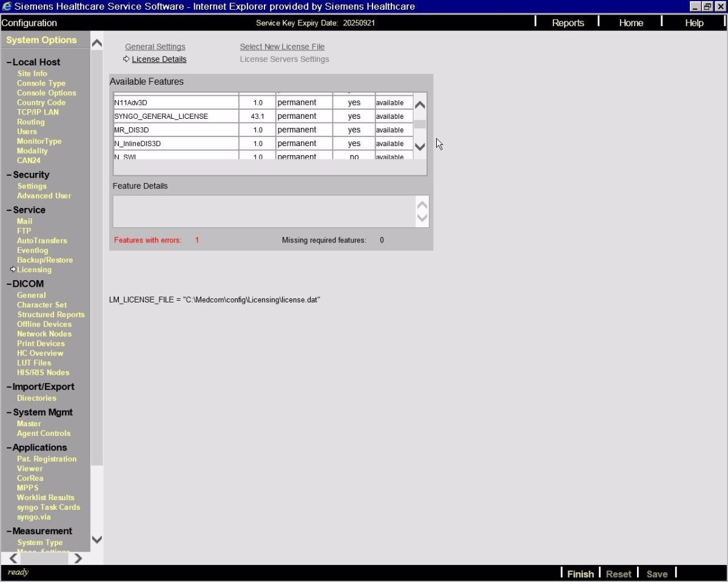Open Select New License File link

pyautogui.click(x=282, y=47)
